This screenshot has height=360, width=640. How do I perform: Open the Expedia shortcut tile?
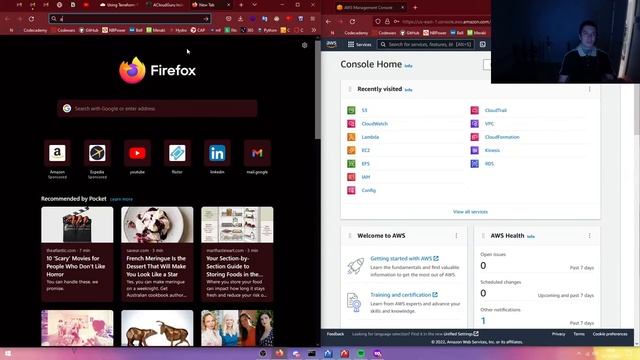(x=97, y=153)
